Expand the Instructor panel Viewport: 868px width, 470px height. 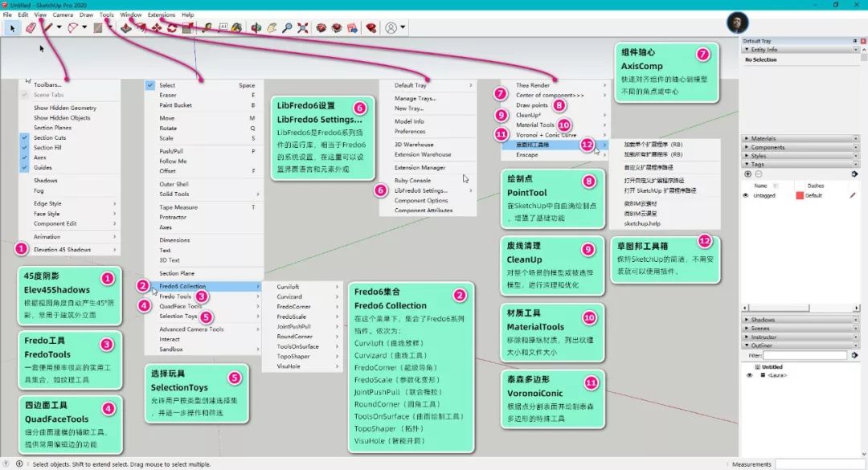click(x=747, y=337)
